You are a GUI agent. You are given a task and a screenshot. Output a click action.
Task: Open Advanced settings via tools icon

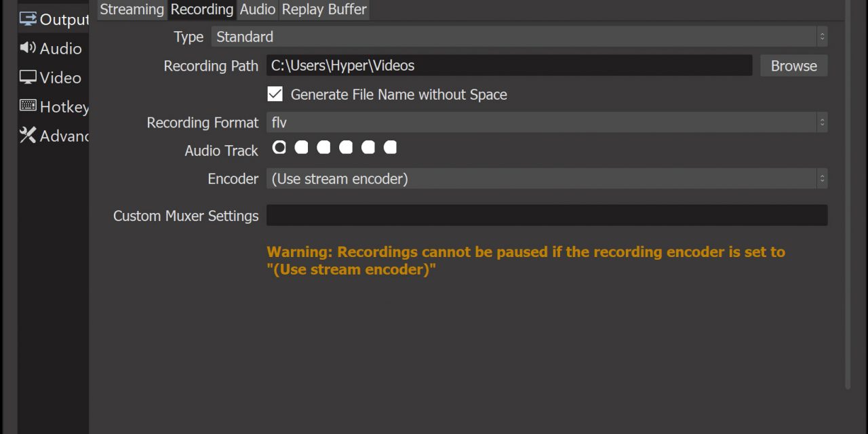point(28,136)
